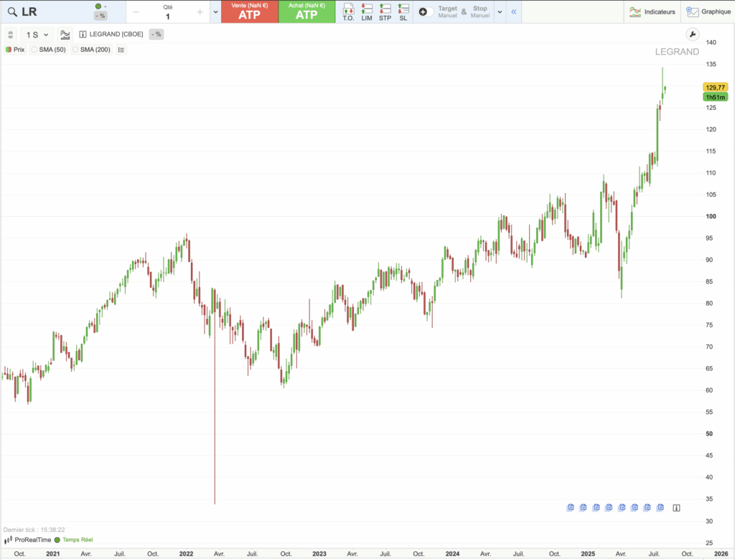The image size is (735, 560).
Task: Open the Graphique panel
Action: (x=709, y=11)
